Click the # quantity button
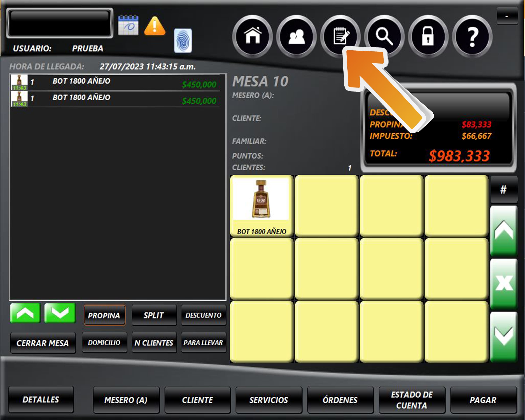 (x=503, y=190)
